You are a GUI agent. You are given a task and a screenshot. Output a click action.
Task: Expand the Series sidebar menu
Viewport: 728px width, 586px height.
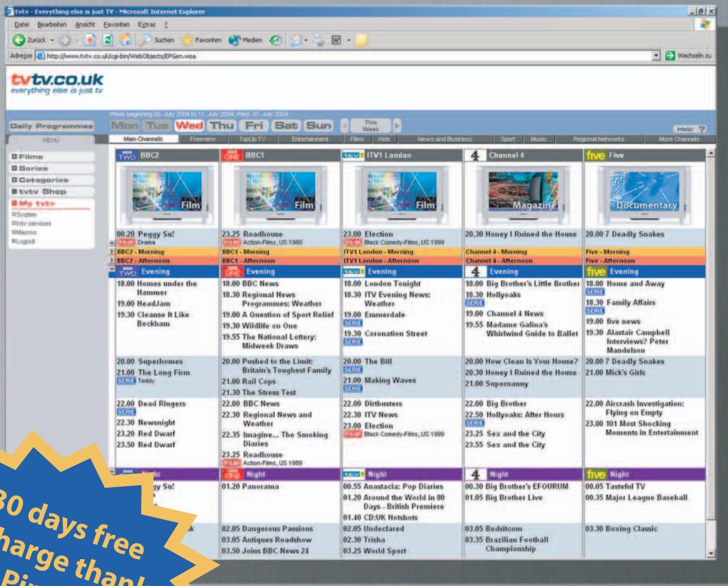coord(51,168)
